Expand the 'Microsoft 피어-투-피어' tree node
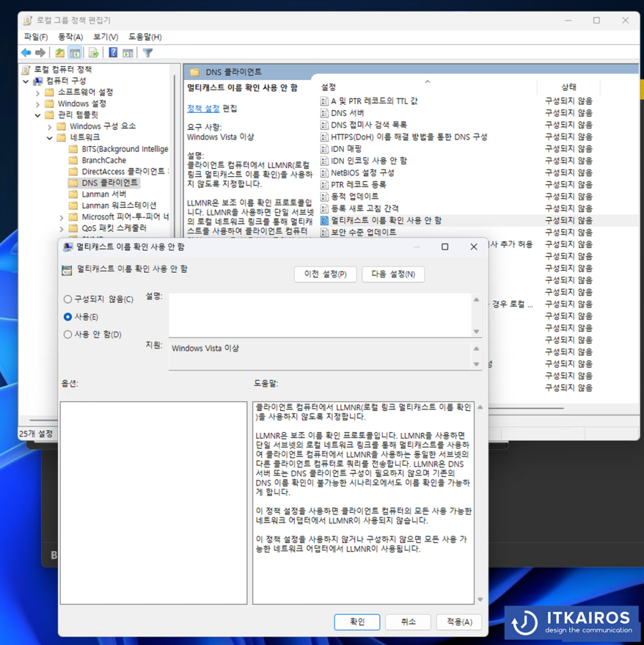The height and width of the screenshot is (645, 644). pyautogui.click(x=62, y=217)
